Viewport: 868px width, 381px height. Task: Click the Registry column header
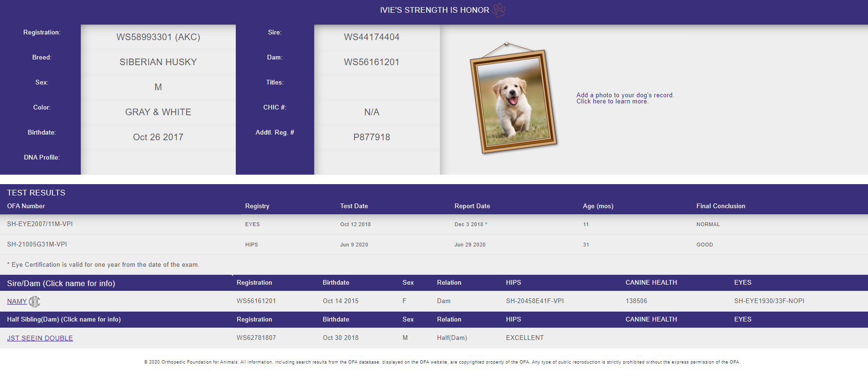coord(257,206)
